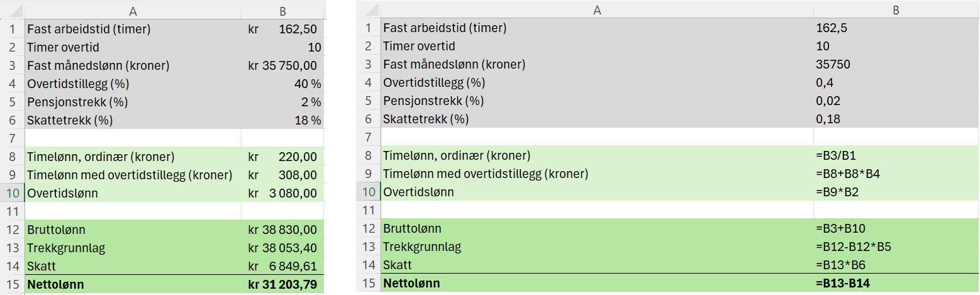Select formula cell =B12-B12*B5
This screenshot has width=980, height=295.
(896, 247)
